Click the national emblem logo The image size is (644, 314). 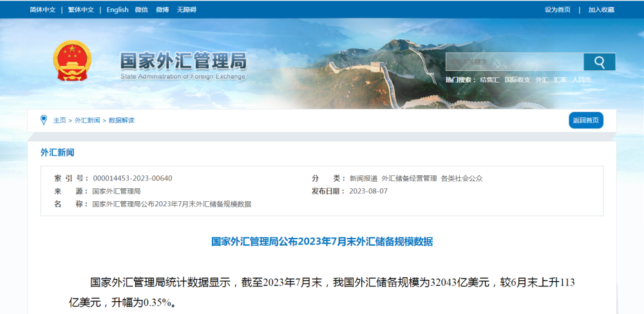(72, 61)
